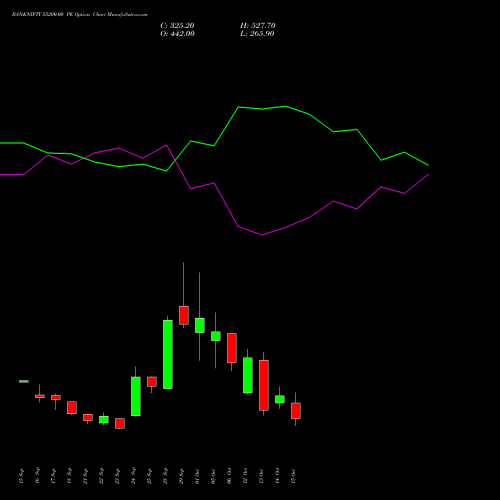Click the red candle on 23 Sep
Screen dimensions: 500x500
(120, 423)
